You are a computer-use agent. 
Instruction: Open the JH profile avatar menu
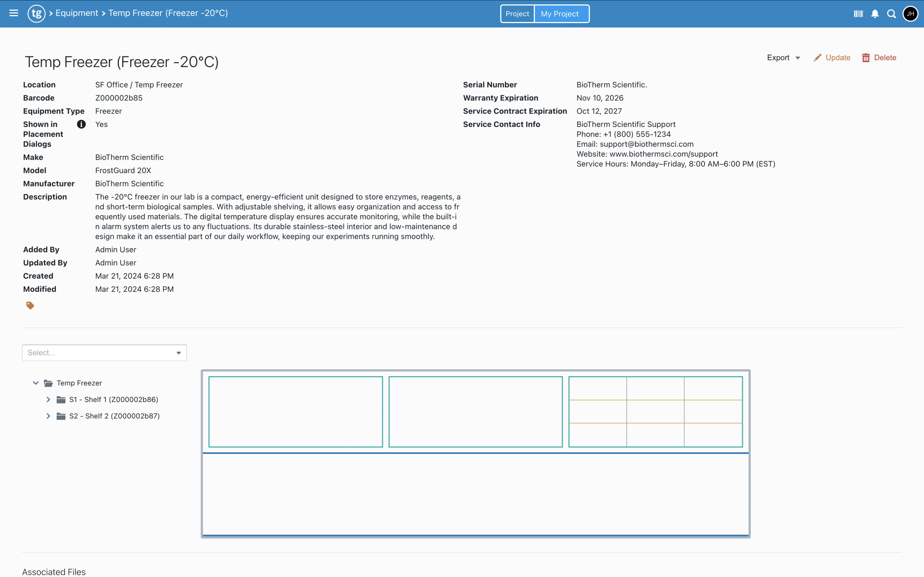(x=910, y=13)
